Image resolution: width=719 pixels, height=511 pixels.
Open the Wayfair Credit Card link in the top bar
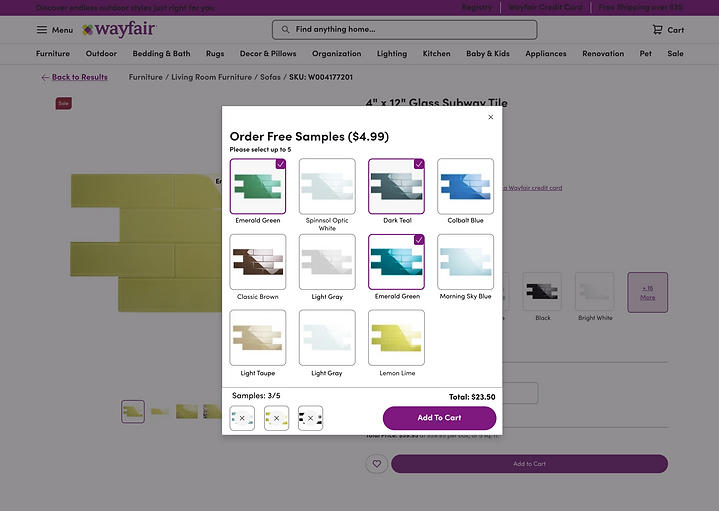coord(545,7)
